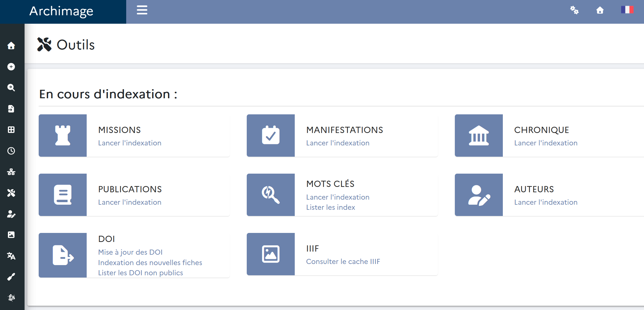Click sidebar image icon

pyautogui.click(x=11, y=235)
